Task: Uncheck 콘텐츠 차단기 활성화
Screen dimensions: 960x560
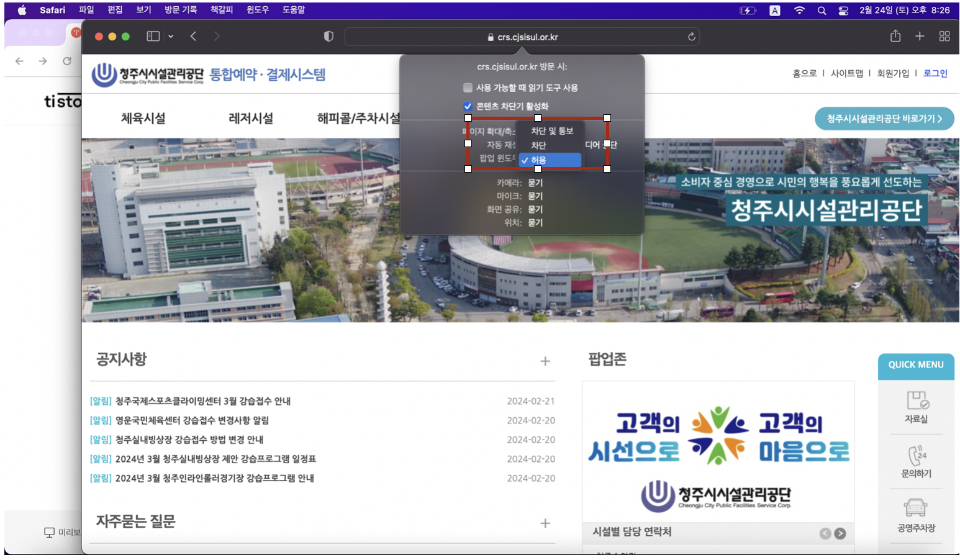Action: pyautogui.click(x=468, y=106)
